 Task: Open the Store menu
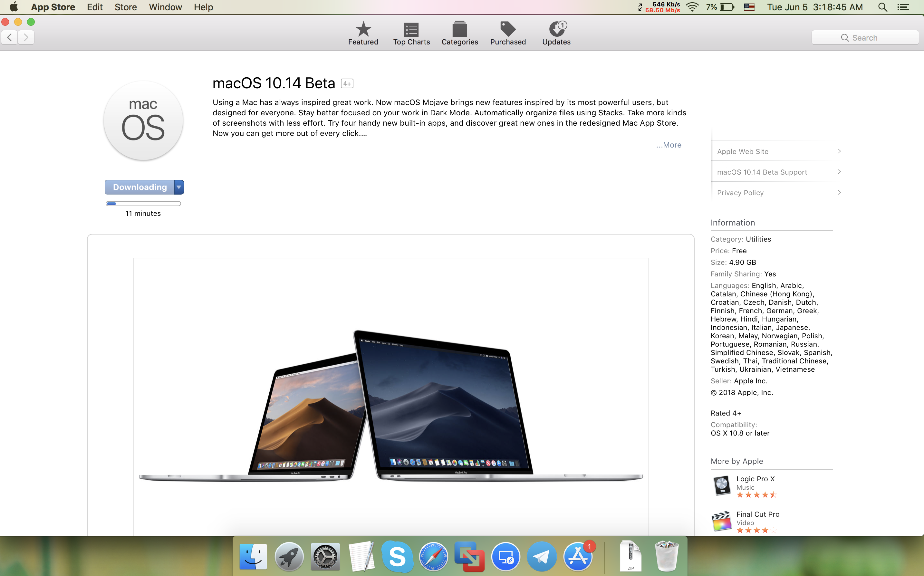(126, 7)
